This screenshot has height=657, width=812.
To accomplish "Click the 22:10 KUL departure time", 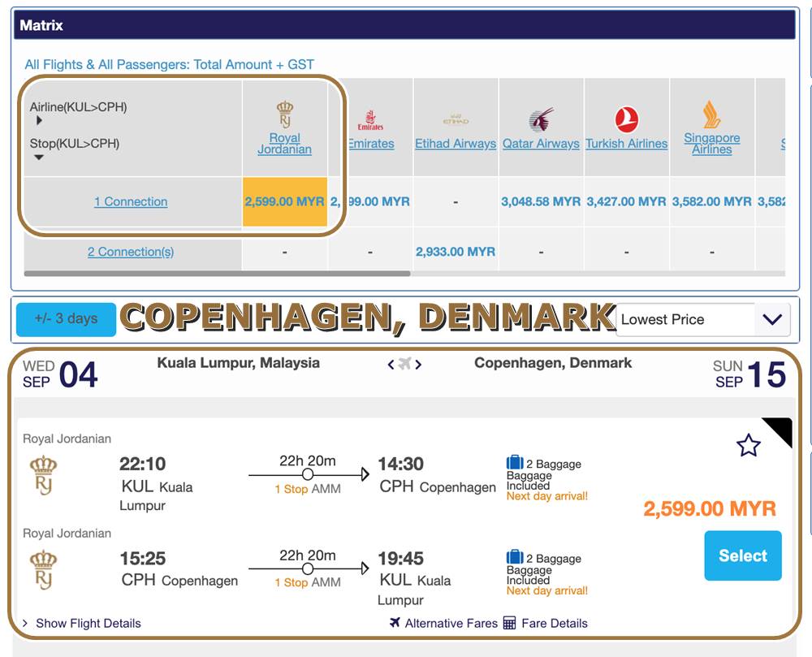I will tap(142, 464).
